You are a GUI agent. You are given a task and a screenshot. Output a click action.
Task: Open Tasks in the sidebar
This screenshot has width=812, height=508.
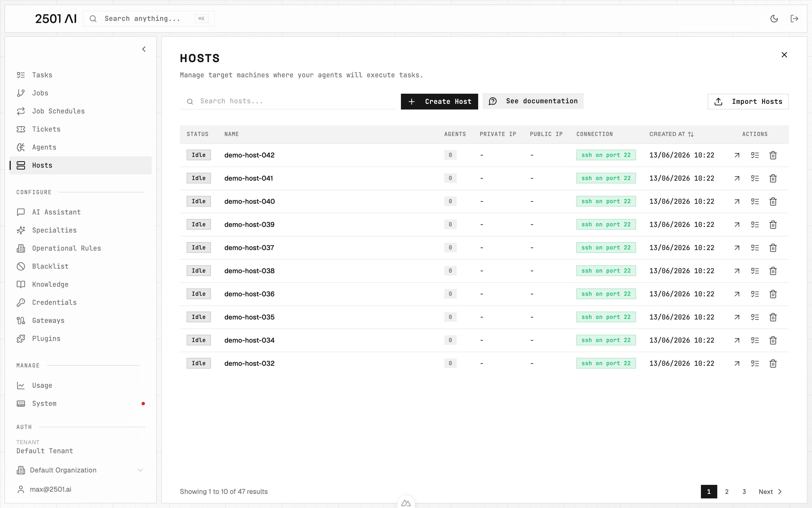pyautogui.click(x=81, y=75)
